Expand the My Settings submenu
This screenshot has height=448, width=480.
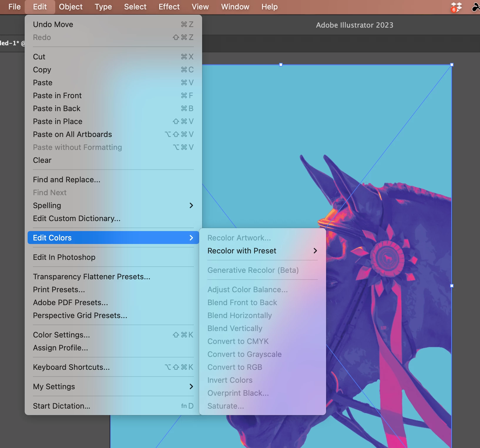(x=113, y=387)
